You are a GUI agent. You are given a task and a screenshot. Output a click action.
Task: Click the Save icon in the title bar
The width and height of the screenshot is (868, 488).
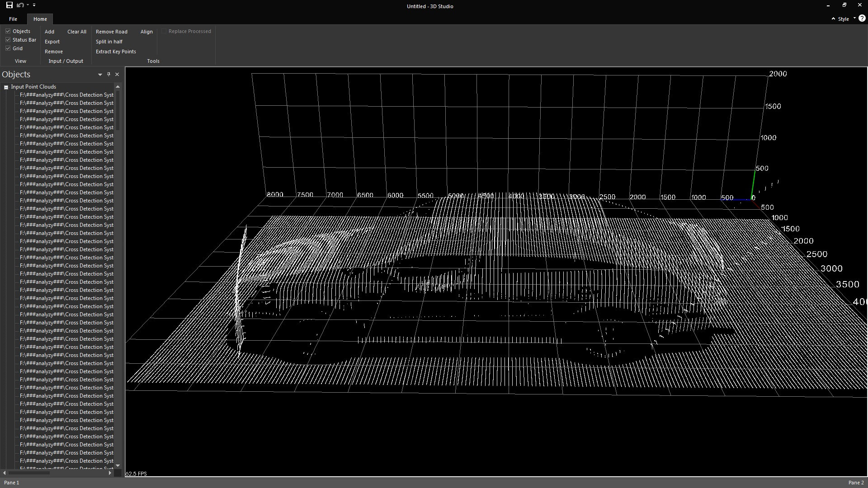click(x=9, y=5)
